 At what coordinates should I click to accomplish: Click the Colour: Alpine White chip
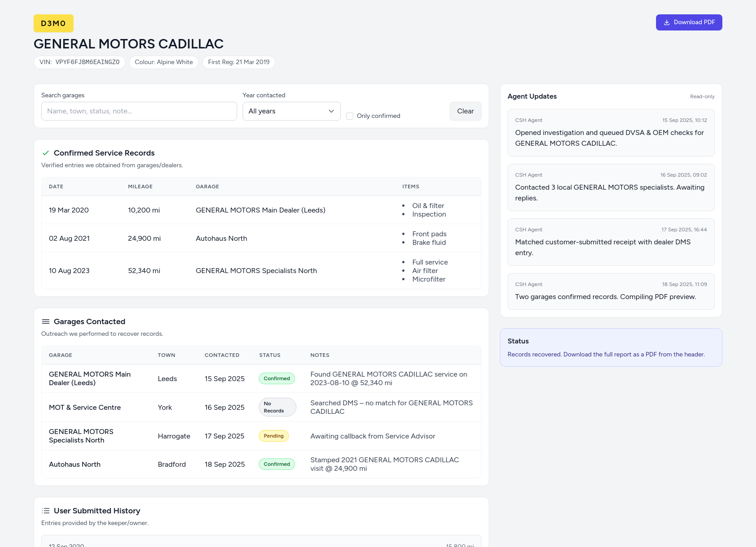tap(164, 62)
